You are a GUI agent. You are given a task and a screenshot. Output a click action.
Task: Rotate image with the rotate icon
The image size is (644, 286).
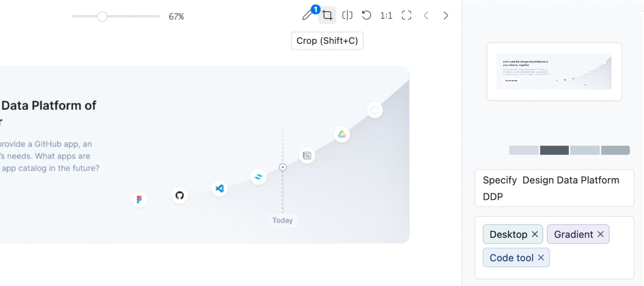pyautogui.click(x=366, y=15)
